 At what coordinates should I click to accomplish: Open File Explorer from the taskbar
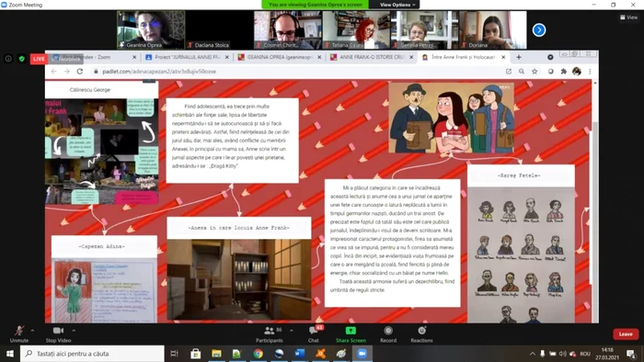coord(216,354)
